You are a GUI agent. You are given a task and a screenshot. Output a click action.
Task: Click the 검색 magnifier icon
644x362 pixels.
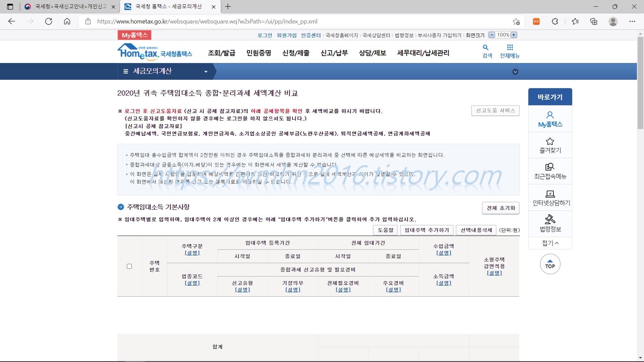pyautogui.click(x=486, y=48)
